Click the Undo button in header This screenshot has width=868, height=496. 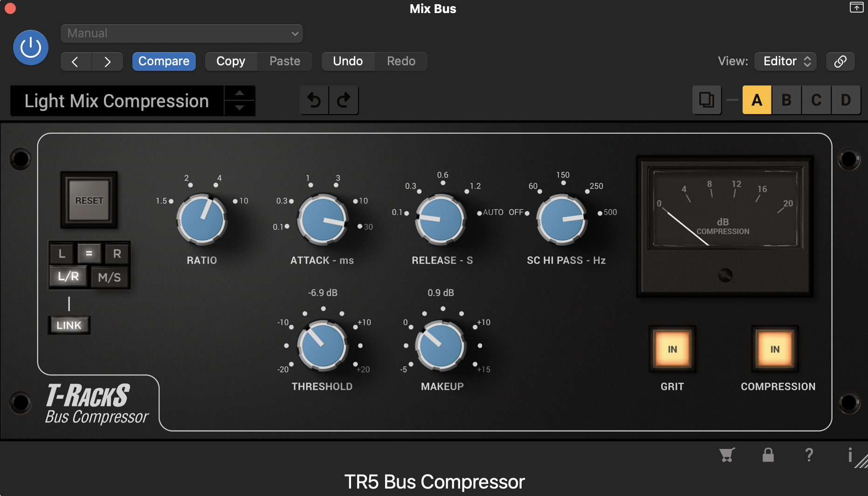pos(348,62)
